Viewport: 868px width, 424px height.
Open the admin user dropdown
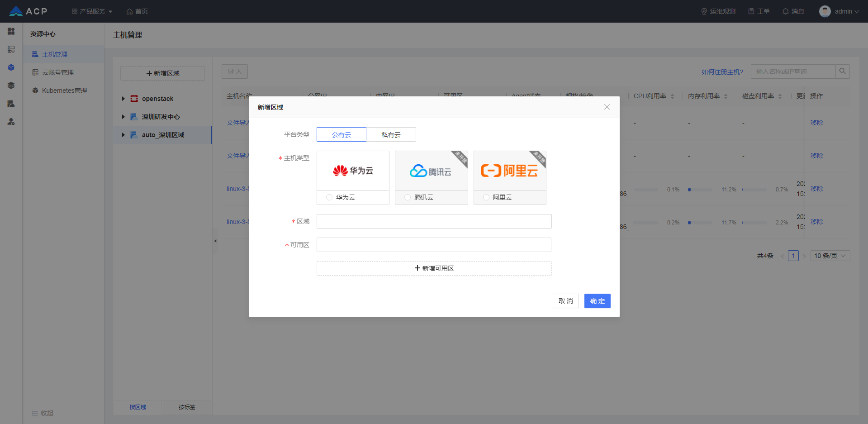(847, 11)
